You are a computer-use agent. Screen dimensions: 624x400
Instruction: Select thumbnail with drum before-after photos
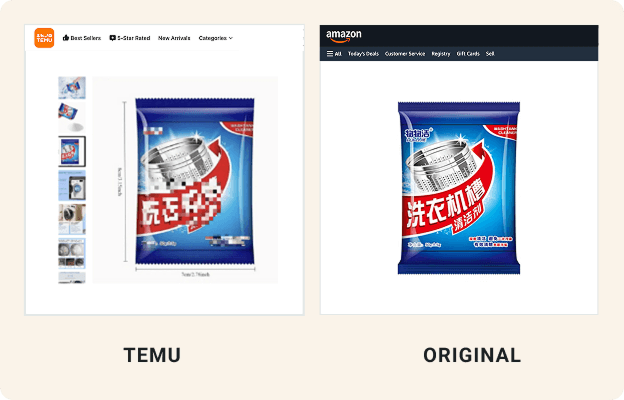[72, 254]
